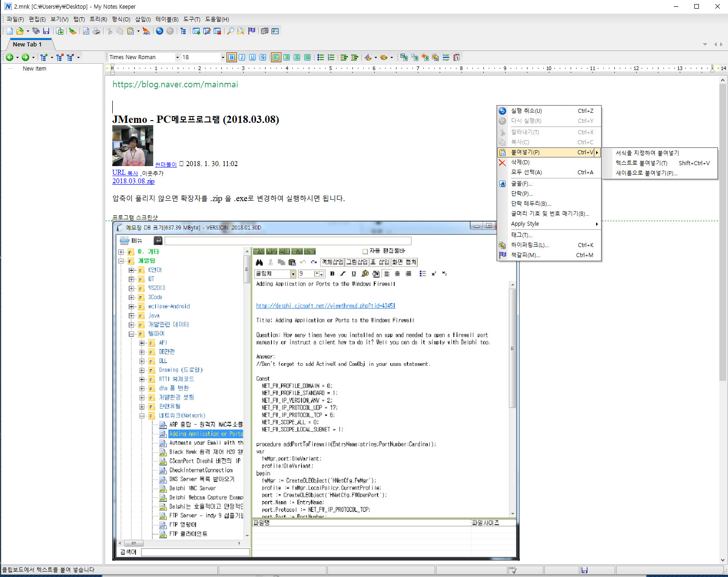Select New Item in the tree panel
Screen dimensions: 728x577
tap(35, 69)
